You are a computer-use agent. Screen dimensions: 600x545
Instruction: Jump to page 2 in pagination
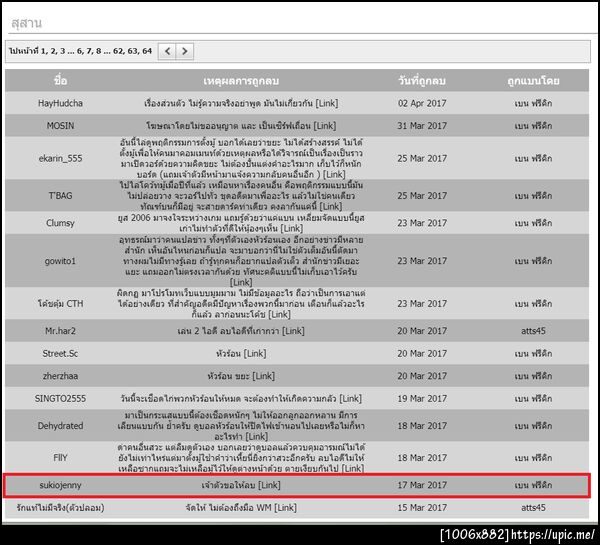coord(53,51)
